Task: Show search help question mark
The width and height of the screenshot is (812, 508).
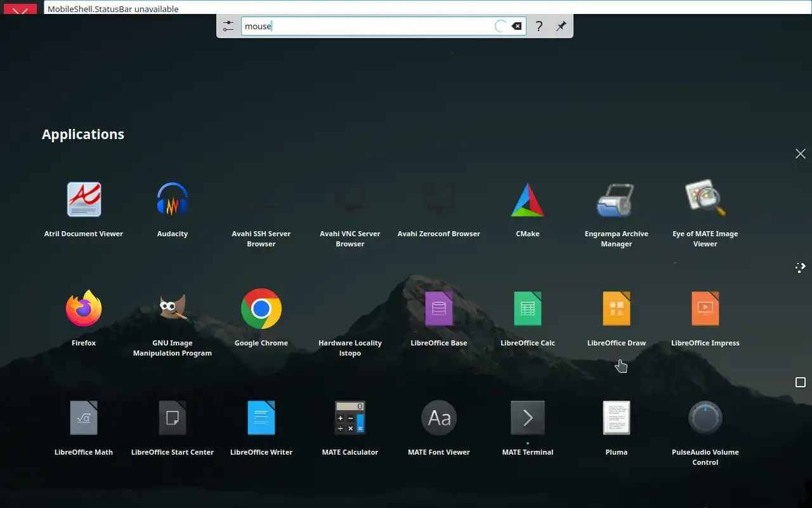Action: tap(539, 26)
